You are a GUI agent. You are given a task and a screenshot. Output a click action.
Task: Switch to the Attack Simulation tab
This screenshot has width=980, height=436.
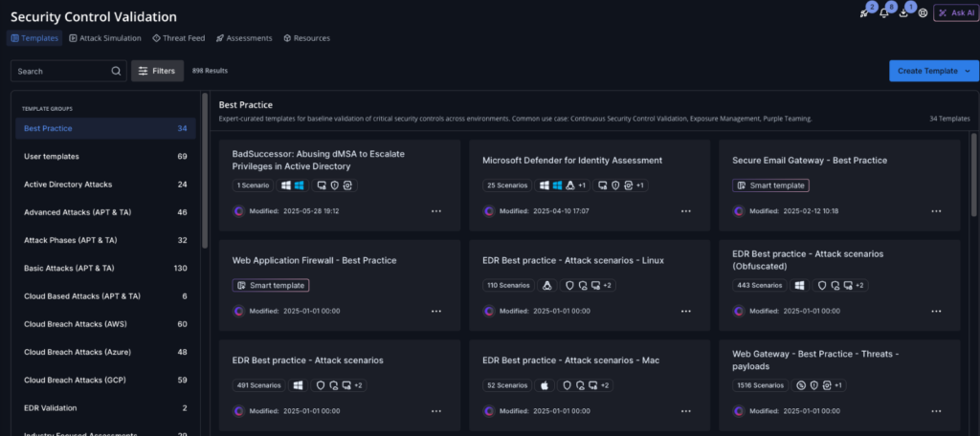(105, 38)
